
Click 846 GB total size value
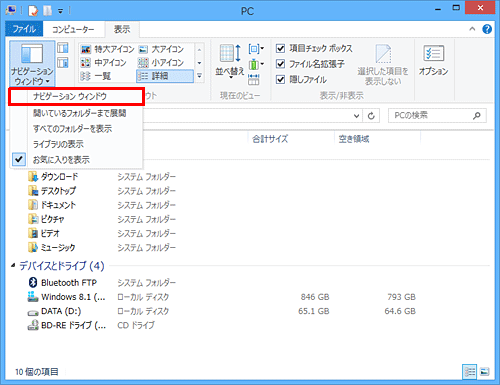[315, 297]
